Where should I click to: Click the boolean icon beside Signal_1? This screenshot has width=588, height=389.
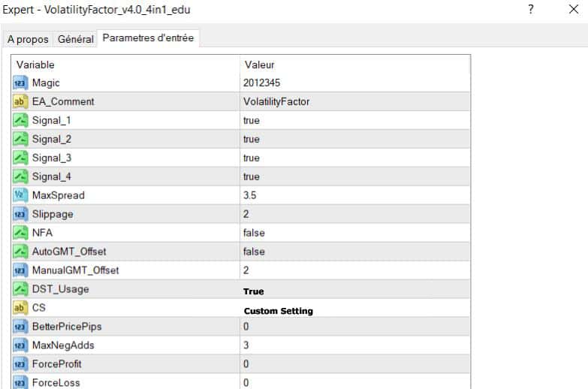[x=20, y=120]
